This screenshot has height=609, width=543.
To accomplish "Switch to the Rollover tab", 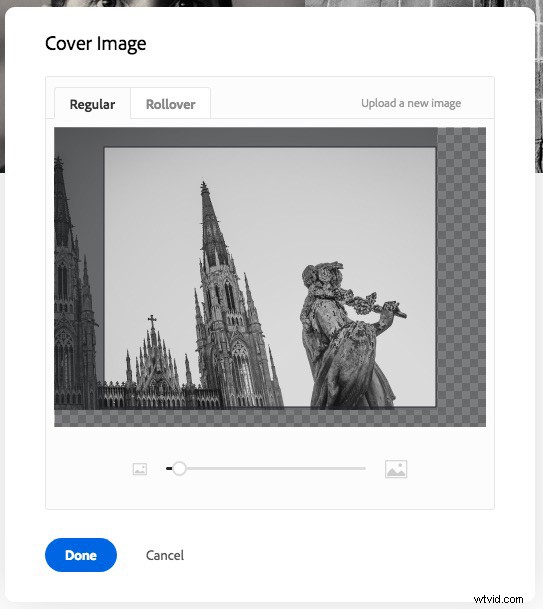I will [171, 104].
